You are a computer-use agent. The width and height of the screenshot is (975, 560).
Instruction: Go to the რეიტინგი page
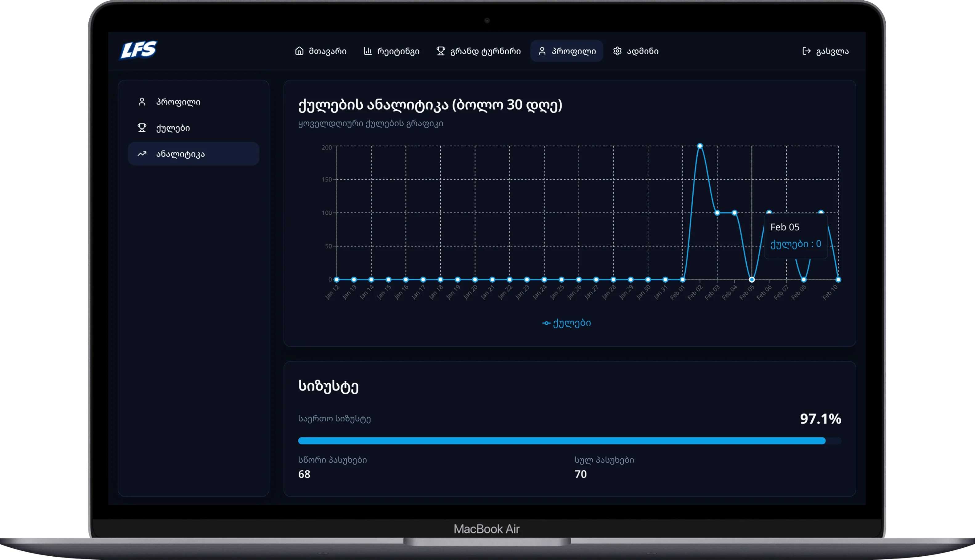[x=391, y=51]
